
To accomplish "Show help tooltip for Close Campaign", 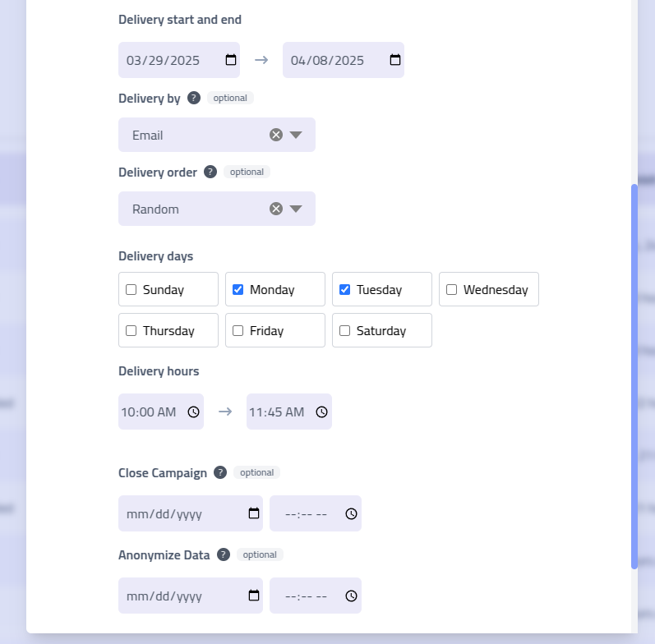I will click(x=220, y=472).
